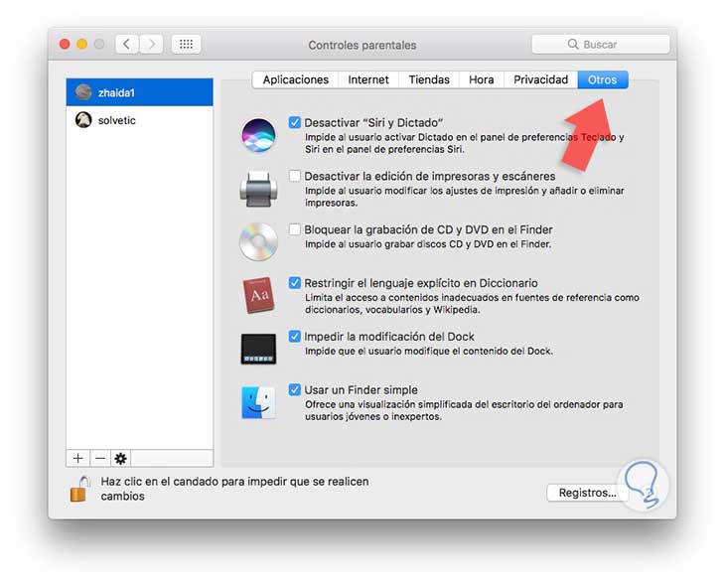Check Bloquear la grabación de CD y DVD
Viewport: 725px width, 588px height.
(x=295, y=229)
